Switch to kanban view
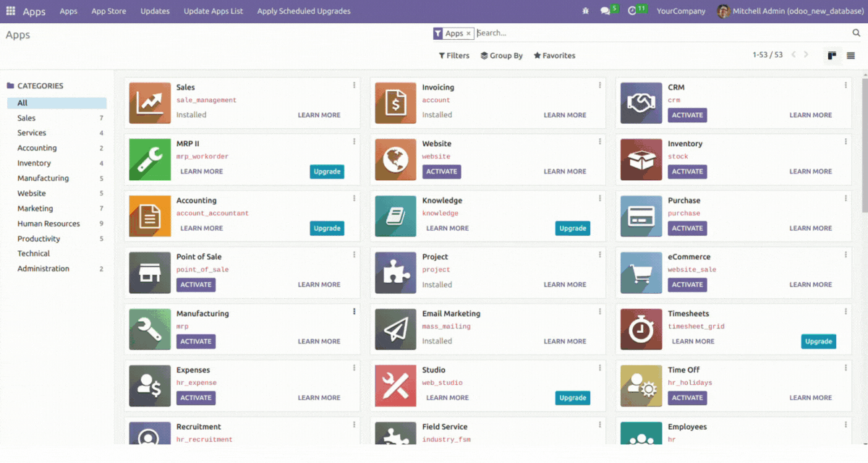 [833, 56]
